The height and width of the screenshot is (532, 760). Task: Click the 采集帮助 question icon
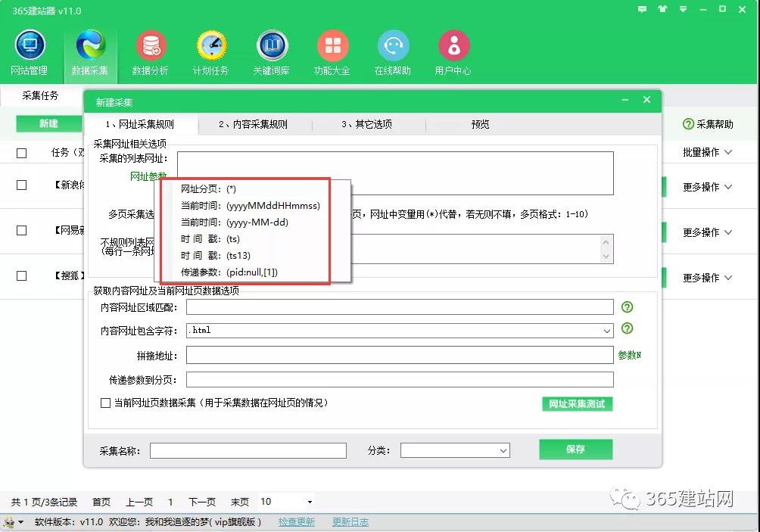(x=688, y=124)
